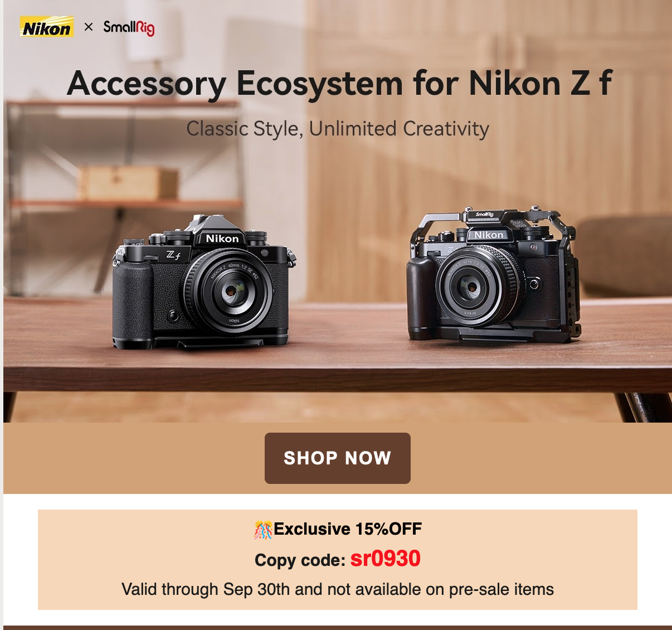Click the wooden box on the shelf
This screenshot has height=630, width=672.
pos(128,183)
